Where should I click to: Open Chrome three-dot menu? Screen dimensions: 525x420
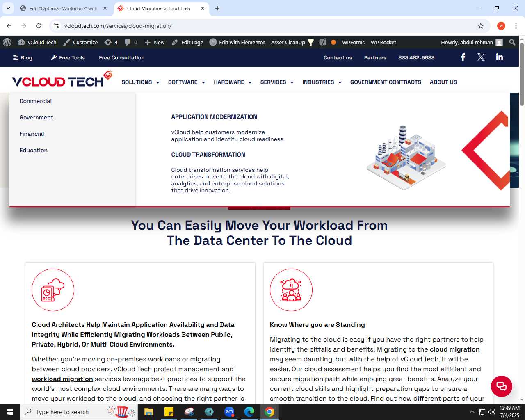(x=516, y=26)
